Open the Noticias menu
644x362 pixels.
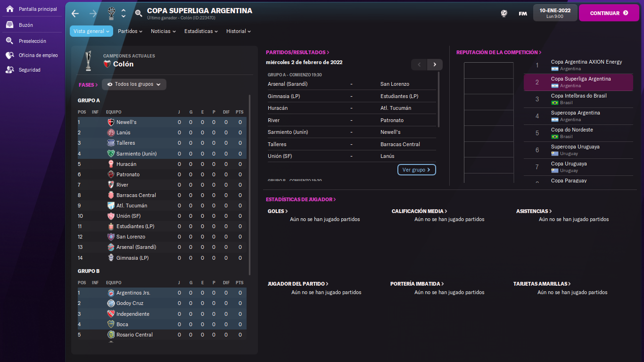click(x=163, y=31)
